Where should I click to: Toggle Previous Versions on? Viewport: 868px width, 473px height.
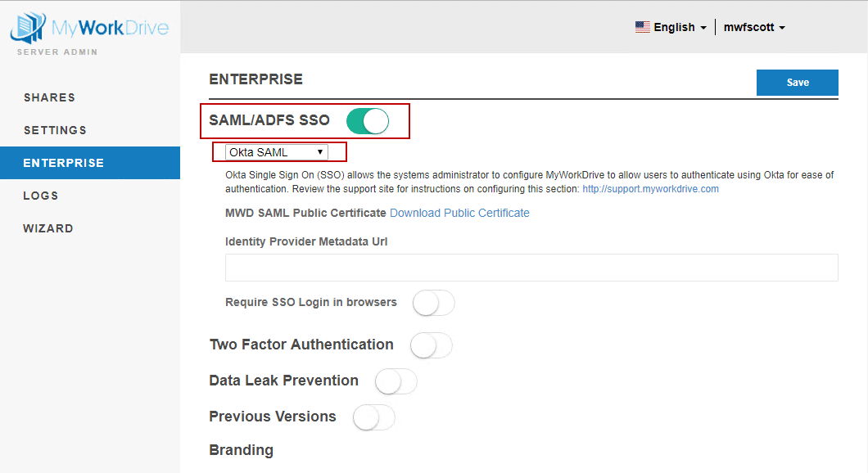(x=373, y=417)
